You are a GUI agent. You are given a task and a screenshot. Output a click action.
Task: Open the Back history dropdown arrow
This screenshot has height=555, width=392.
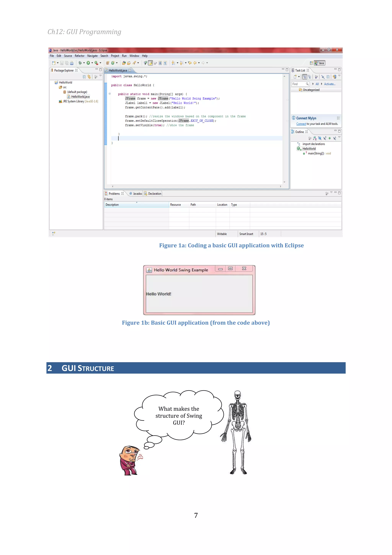[x=199, y=63]
